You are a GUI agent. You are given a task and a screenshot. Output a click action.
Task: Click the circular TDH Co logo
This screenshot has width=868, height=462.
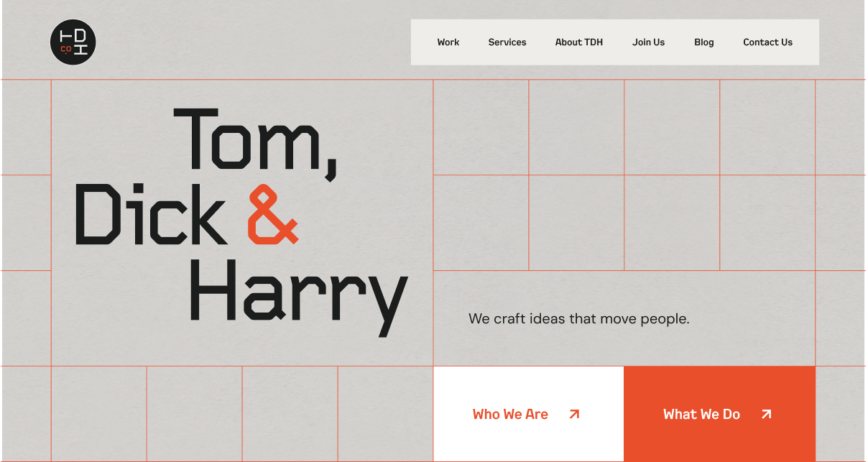(x=73, y=42)
